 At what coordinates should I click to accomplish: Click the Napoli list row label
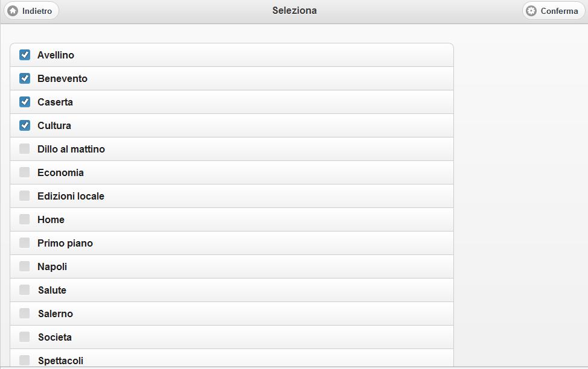53,266
